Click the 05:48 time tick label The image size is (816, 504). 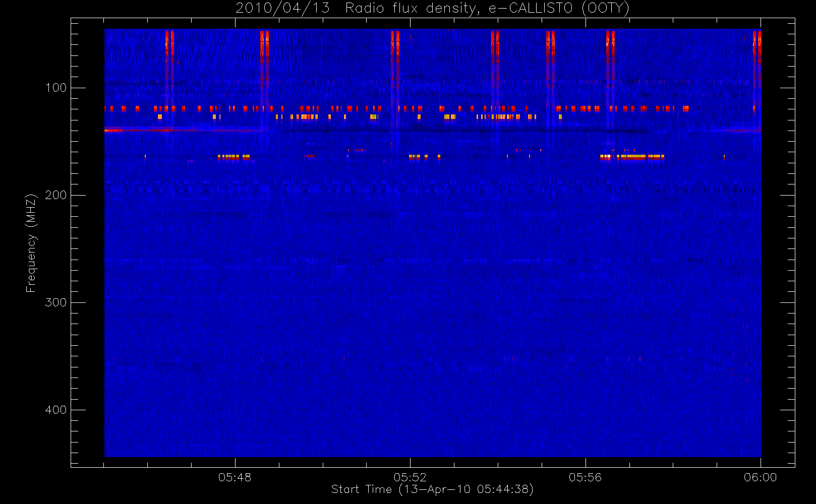[235, 477]
